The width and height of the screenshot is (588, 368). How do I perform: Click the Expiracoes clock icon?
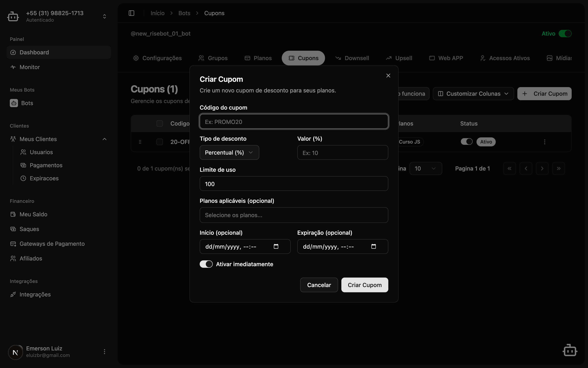click(23, 178)
